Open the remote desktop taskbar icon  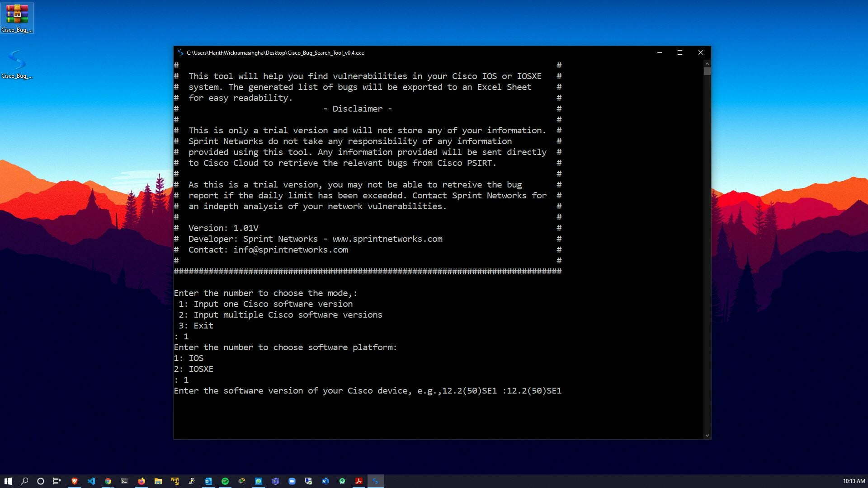click(308, 481)
